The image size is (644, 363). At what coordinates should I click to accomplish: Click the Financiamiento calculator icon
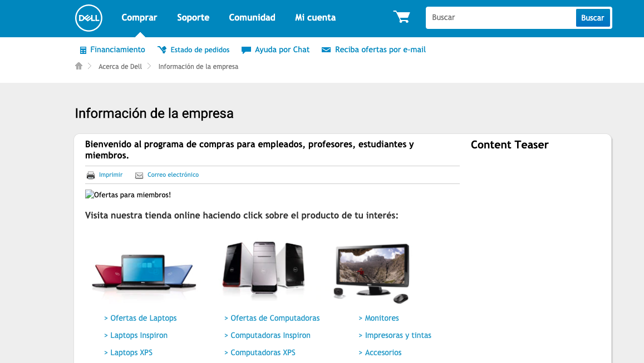[x=83, y=50]
